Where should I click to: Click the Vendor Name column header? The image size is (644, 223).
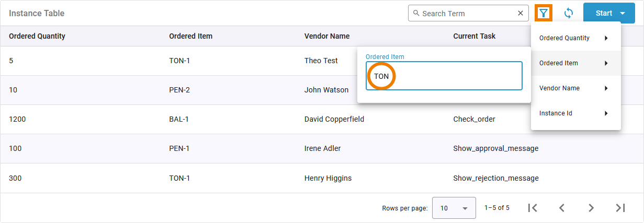pyautogui.click(x=327, y=36)
